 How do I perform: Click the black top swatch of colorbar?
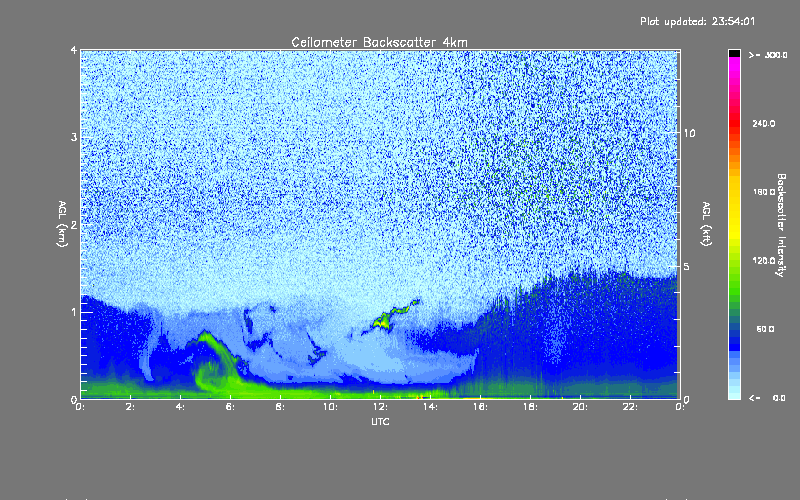pyautogui.click(x=734, y=54)
